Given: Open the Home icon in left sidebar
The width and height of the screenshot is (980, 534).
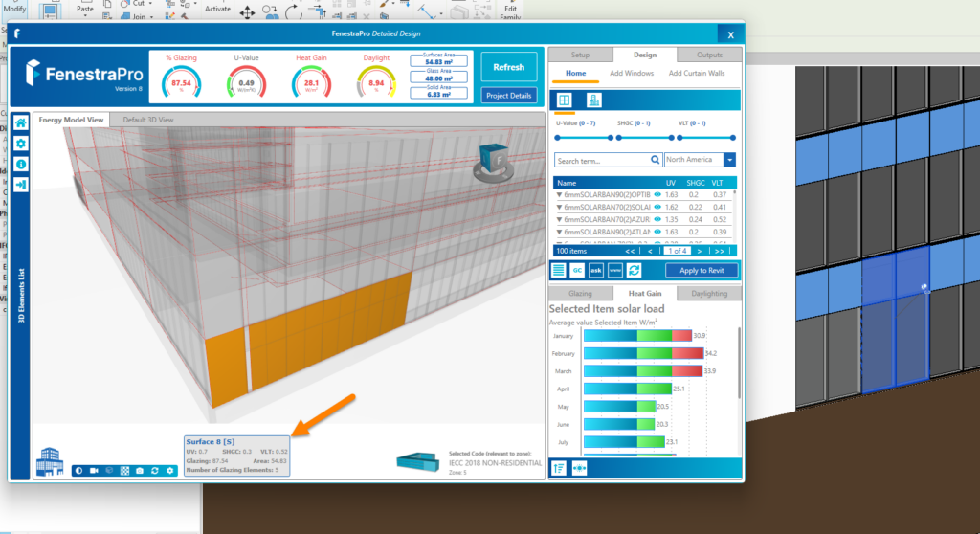Looking at the screenshot, I should tap(21, 123).
